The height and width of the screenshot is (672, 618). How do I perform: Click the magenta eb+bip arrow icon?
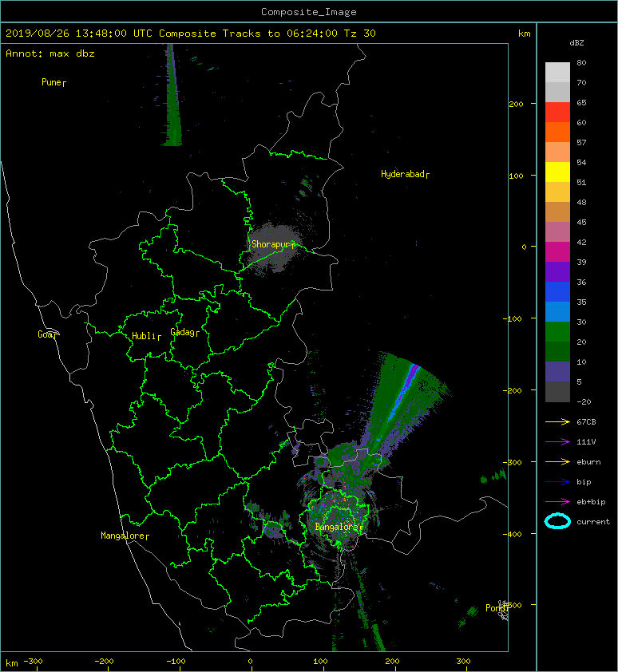click(557, 501)
